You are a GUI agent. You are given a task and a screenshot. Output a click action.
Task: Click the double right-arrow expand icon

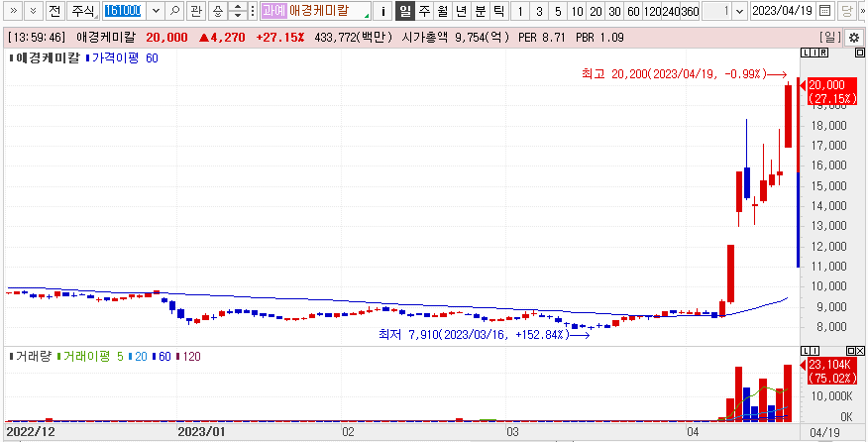[x=13, y=11]
